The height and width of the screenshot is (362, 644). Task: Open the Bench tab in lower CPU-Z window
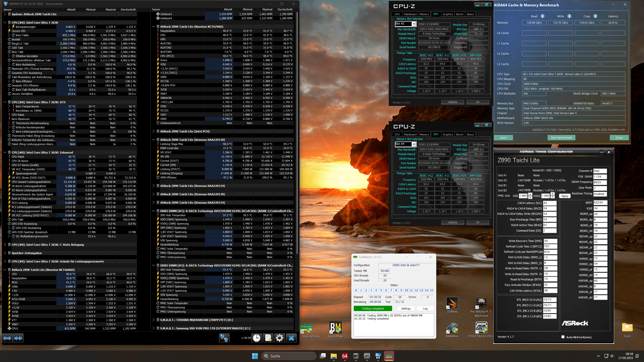(x=459, y=134)
